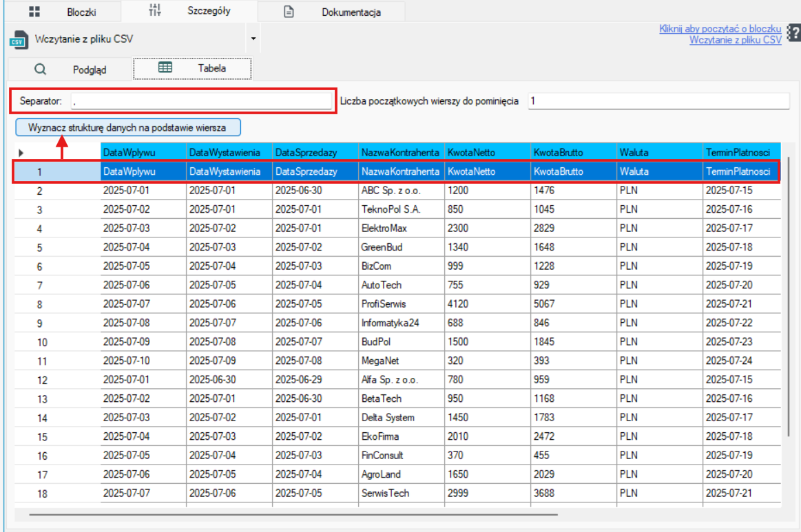Click the help question mark icon
Viewport: 801px width, 532px height.
click(x=794, y=34)
